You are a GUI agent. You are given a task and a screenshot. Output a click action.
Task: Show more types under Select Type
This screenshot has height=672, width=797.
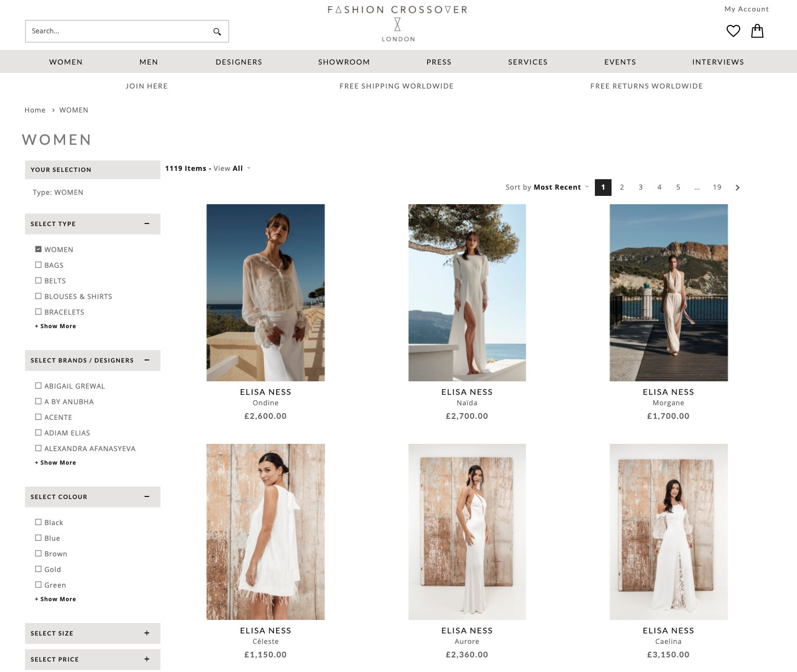pos(55,326)
